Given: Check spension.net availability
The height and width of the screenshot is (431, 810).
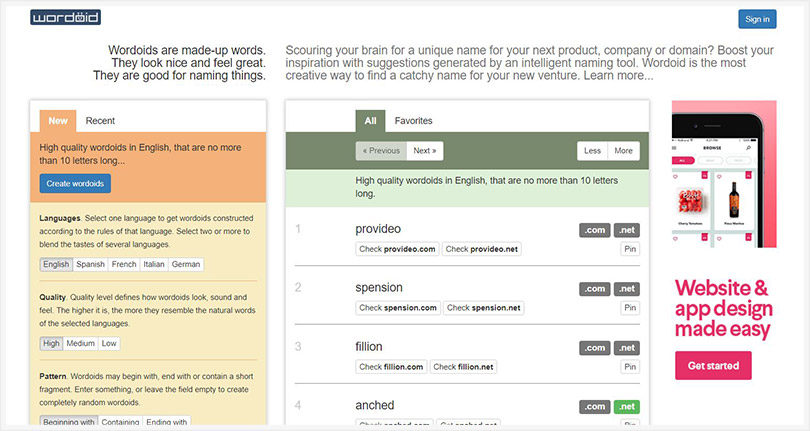Looking at the screenshot, I should pos(484,308).
